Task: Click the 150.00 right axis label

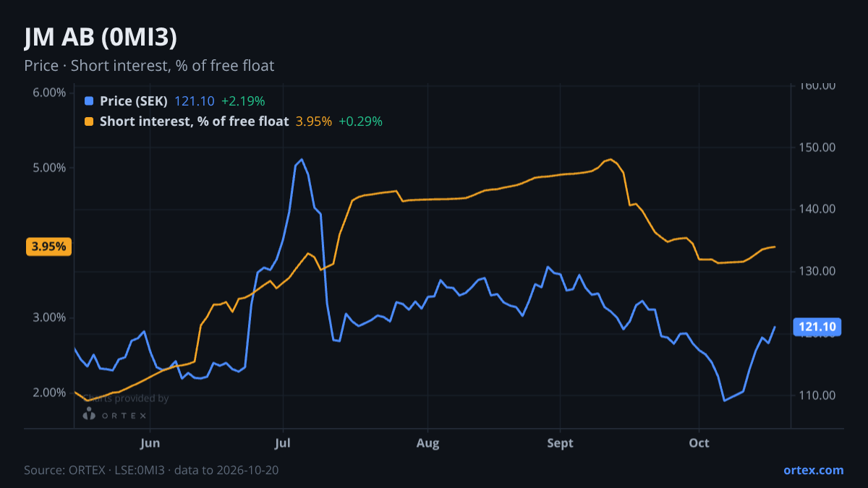Action: [817, 147]
